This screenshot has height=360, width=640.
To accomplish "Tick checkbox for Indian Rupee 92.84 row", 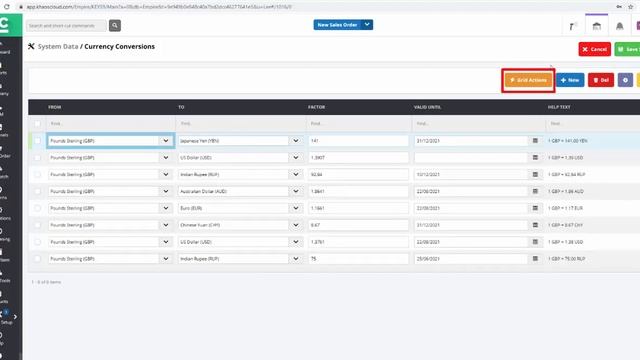I will pyautogui.click(x=38, y=174).
